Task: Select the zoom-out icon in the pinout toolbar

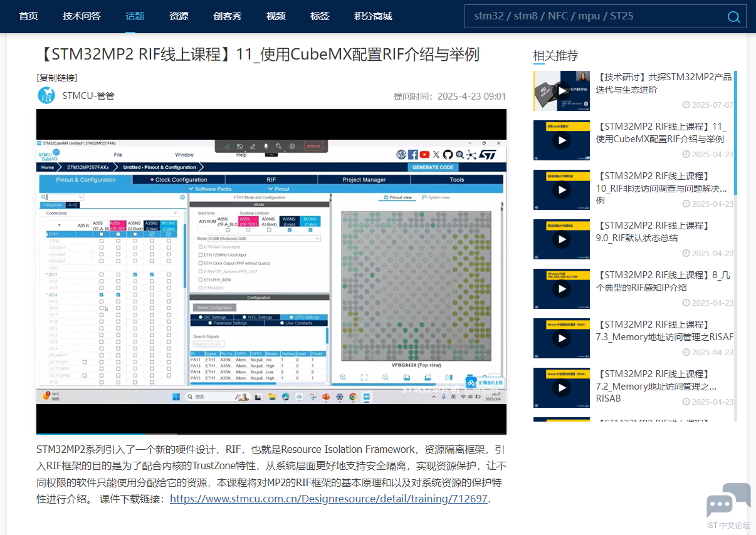Action: tap(385, 377)
